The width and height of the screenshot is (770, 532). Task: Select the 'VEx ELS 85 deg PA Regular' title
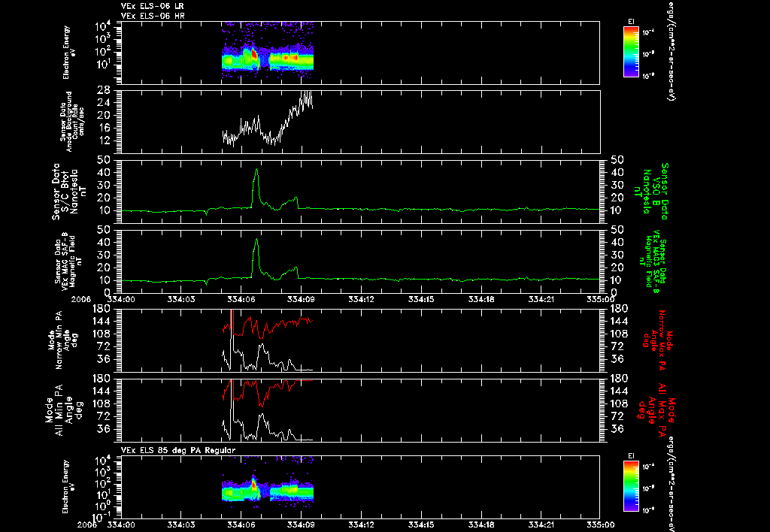click(x=178, y=450)
